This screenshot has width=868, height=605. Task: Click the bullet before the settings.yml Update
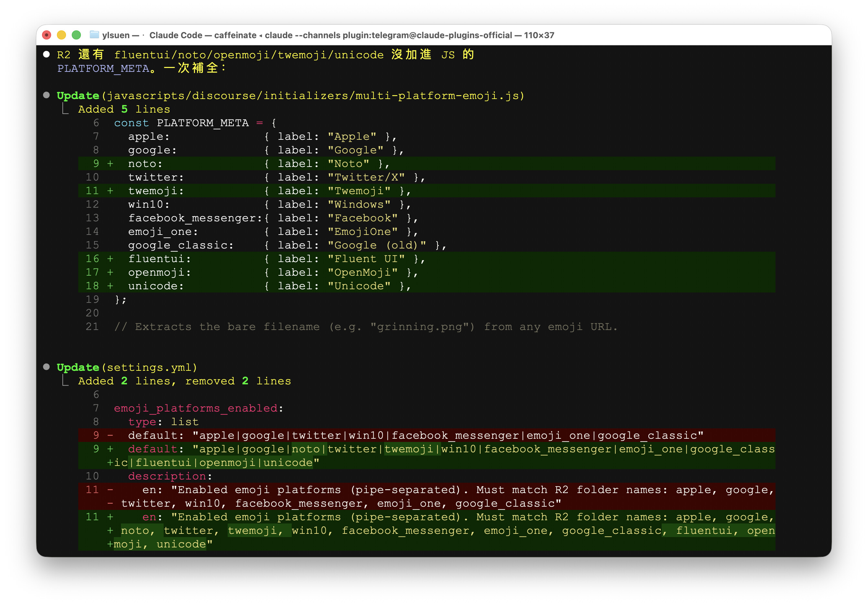(46, 367)
